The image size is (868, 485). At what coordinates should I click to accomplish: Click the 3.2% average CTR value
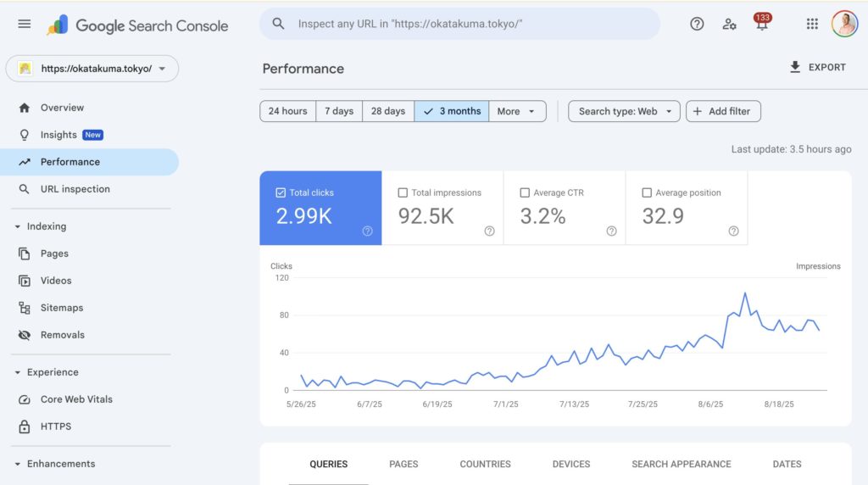point(543,216)
